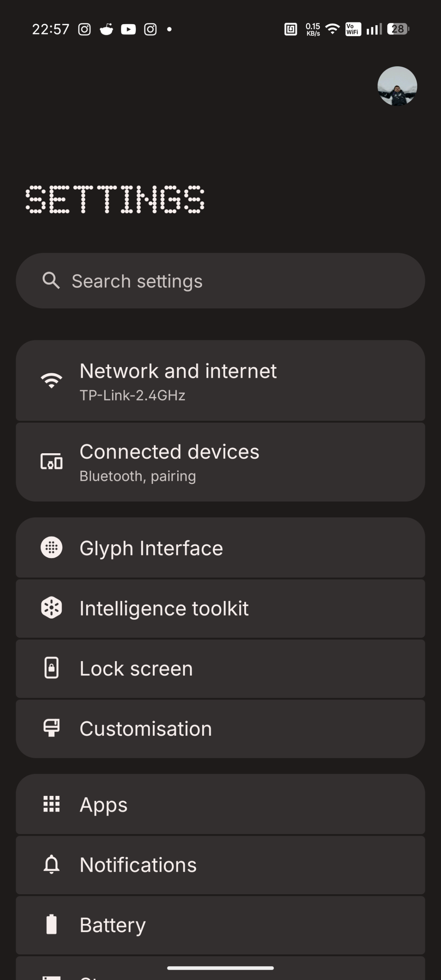The width and height of the screenshot is (441, 980).
Task: Tap the Connected devices icon
Action: [x=51, y=461]
